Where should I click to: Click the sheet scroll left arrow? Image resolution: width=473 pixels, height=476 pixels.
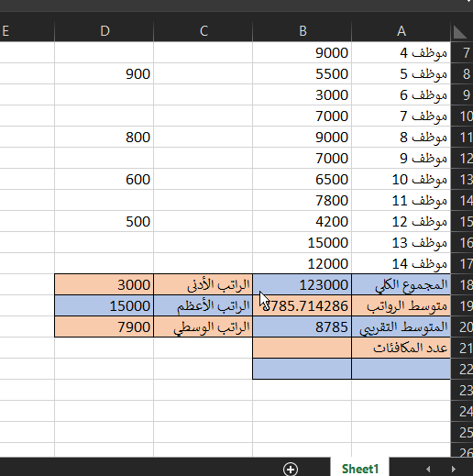coord(428,469)
